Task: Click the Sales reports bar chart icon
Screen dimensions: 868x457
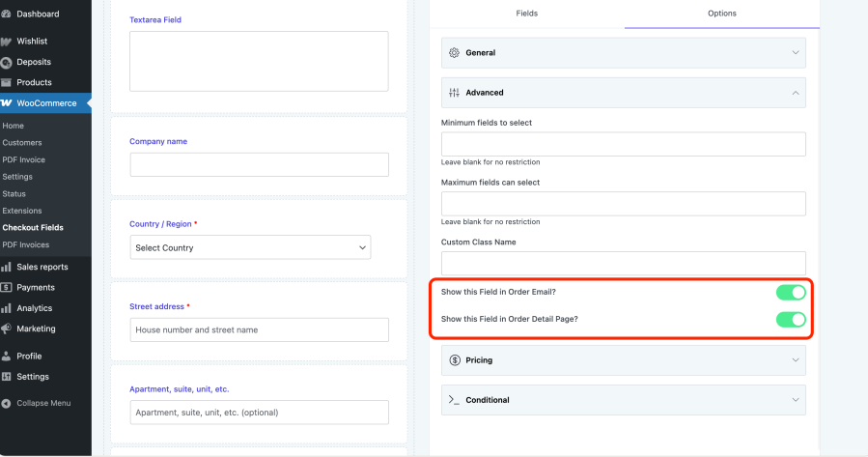Action: [x=7, y=267]
